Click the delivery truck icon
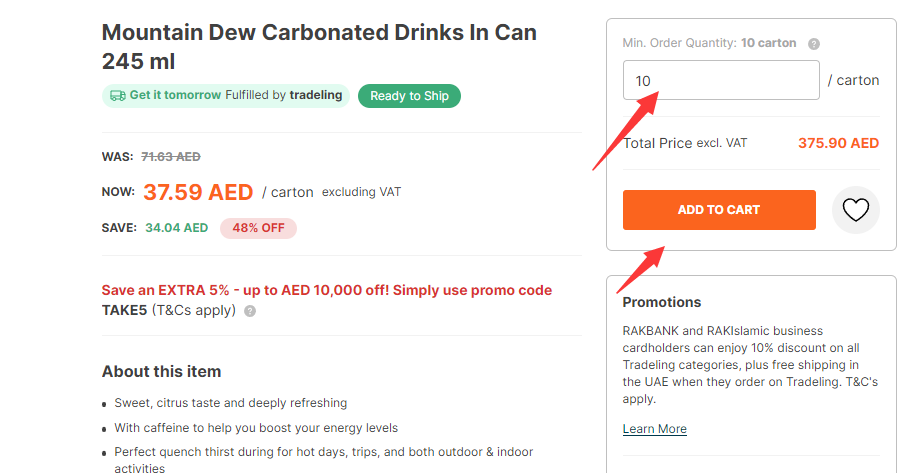 tap(118, 96)
